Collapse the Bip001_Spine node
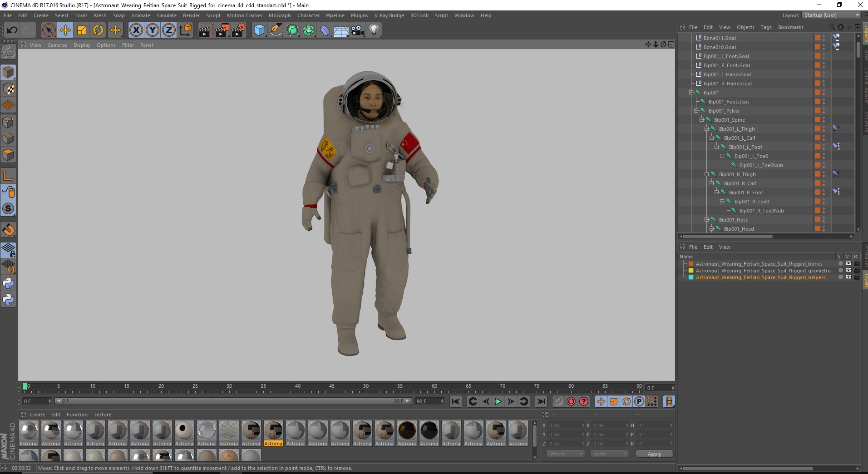The height and width of the screenshot is (474, 868). point(701,120)
